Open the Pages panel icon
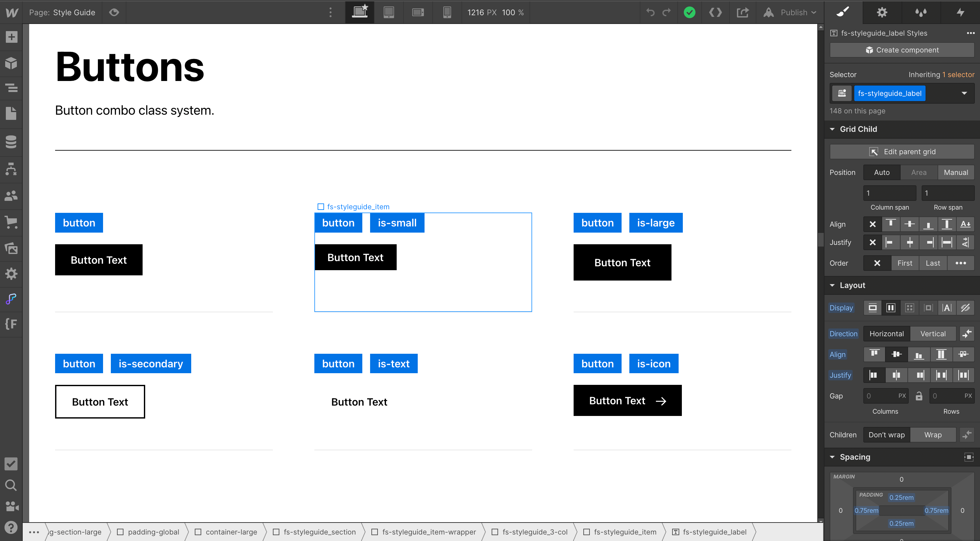The height and width of the screenshot is (541, 980). coord(11,113)
